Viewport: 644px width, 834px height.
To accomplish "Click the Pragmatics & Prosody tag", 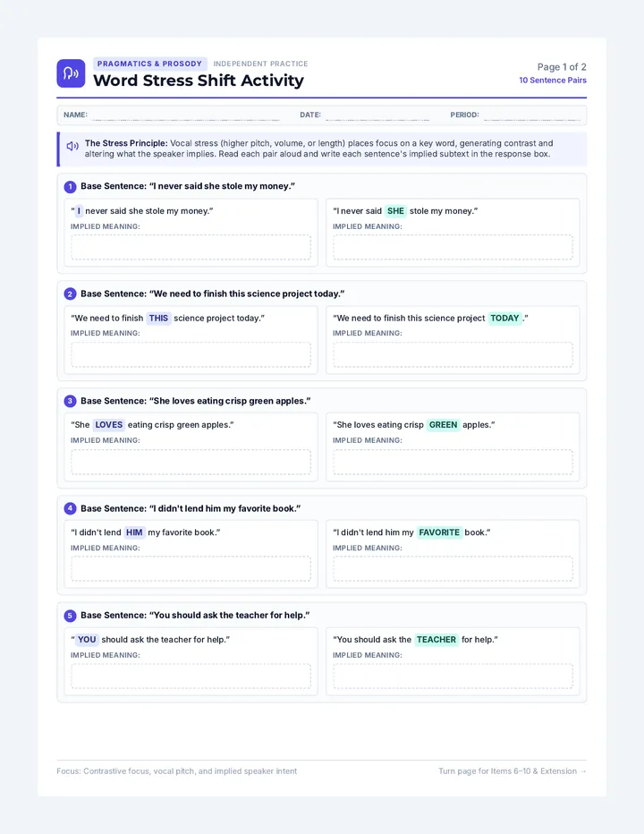I will tap(149, 64).
